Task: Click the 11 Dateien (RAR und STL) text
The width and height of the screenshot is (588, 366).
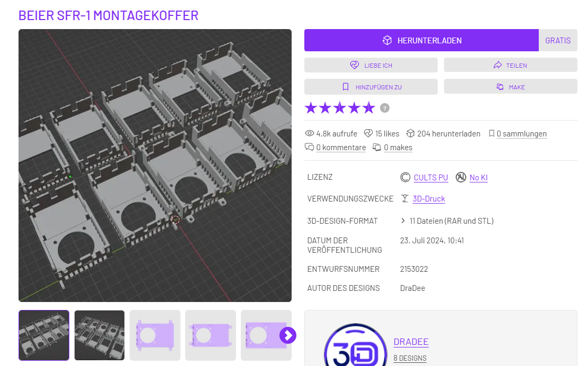Action: [451, 221]
